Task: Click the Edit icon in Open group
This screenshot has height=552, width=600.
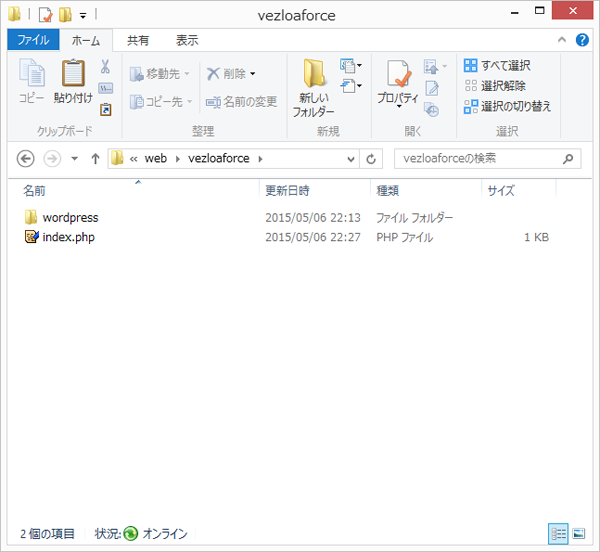Action: tap(432, 88)
